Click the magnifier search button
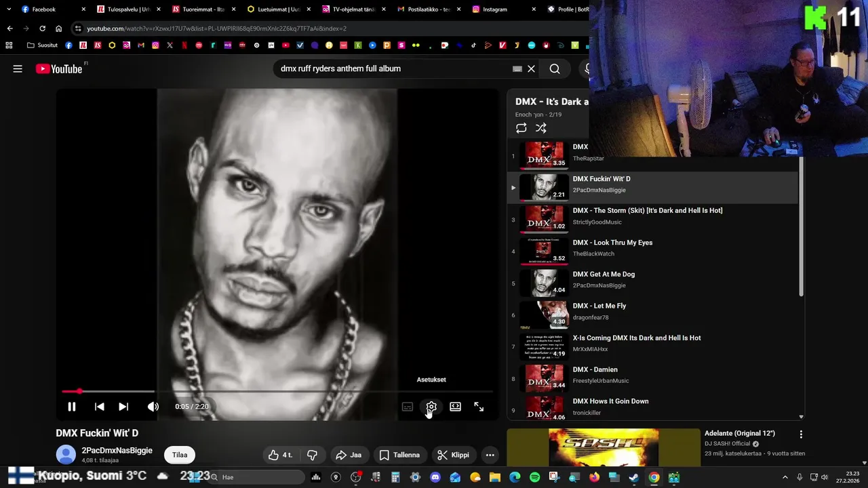The image size is (868, 488). tap(555, 68)
